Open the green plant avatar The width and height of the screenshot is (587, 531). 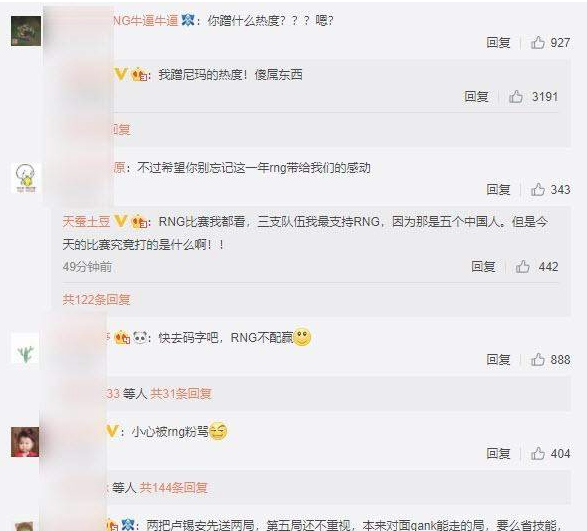[x=25, y=349]
